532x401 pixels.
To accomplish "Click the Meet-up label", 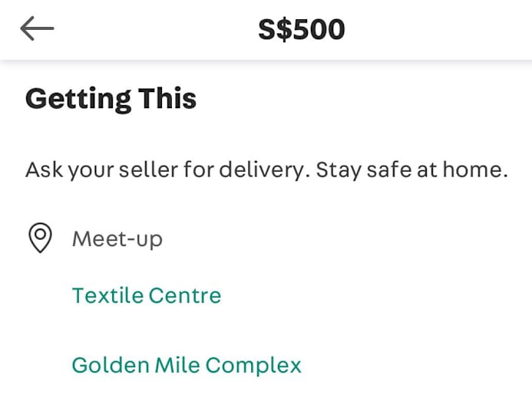I will click(117, 238).
